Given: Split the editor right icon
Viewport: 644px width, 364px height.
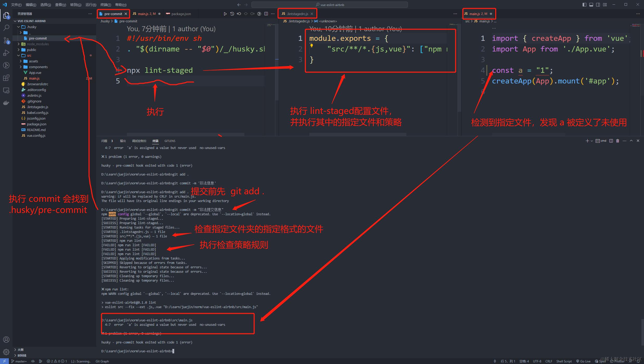Looking at the screenshot, I should tap(266, 14).
